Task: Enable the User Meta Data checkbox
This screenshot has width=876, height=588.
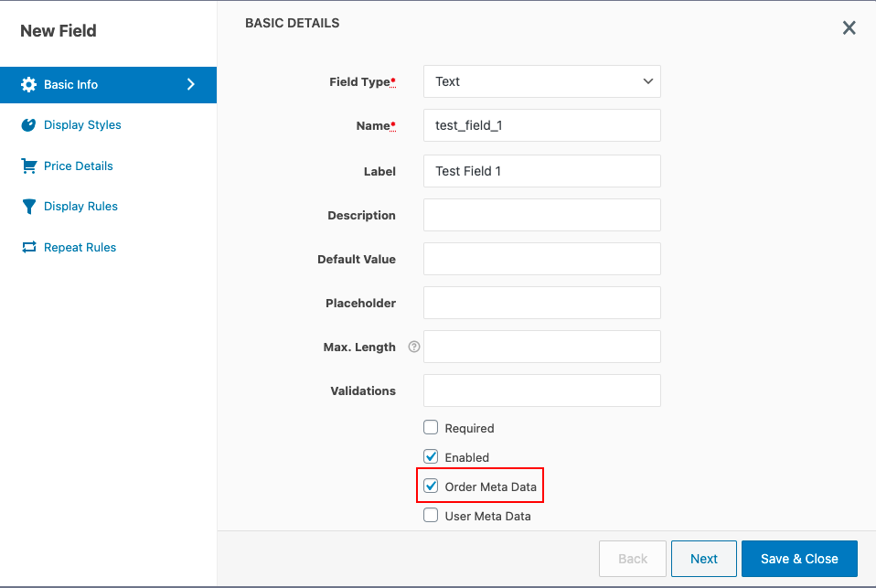Action: tap(431, 515)
